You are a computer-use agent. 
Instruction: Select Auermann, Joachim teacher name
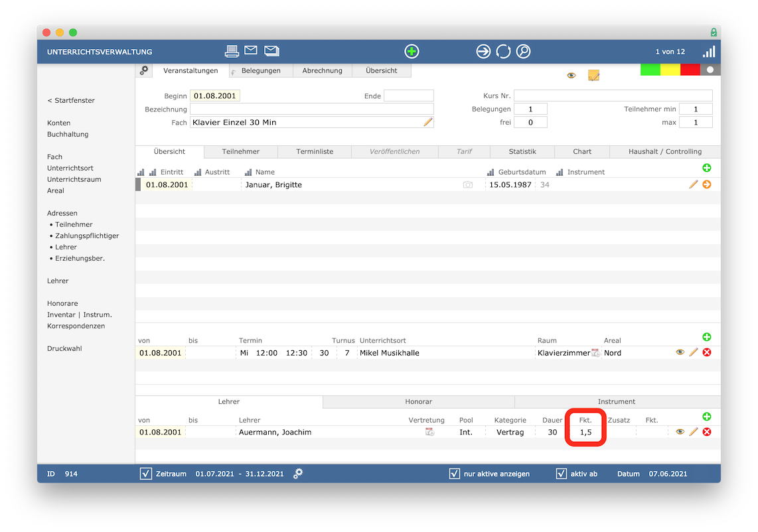tap(275, 432)
